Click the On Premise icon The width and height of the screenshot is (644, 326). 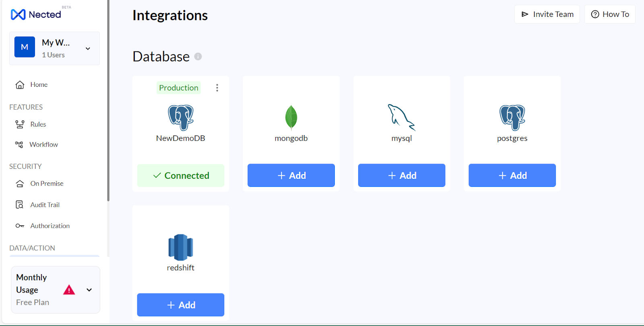[x=20, y=184]
